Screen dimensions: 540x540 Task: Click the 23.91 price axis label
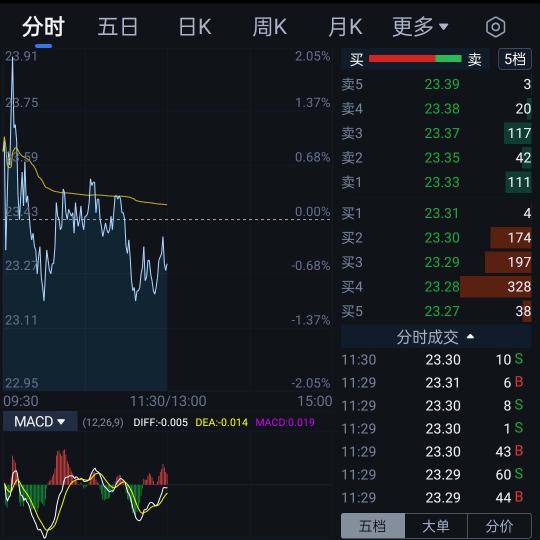(x=21, y=56)
